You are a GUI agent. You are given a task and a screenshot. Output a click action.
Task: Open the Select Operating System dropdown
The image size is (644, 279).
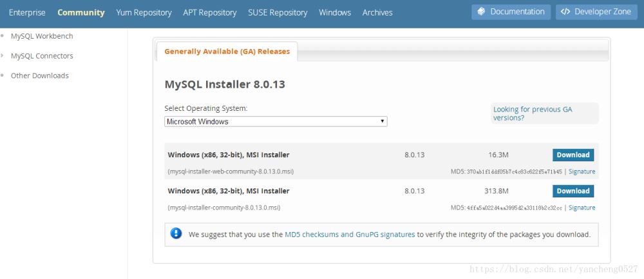276,121
